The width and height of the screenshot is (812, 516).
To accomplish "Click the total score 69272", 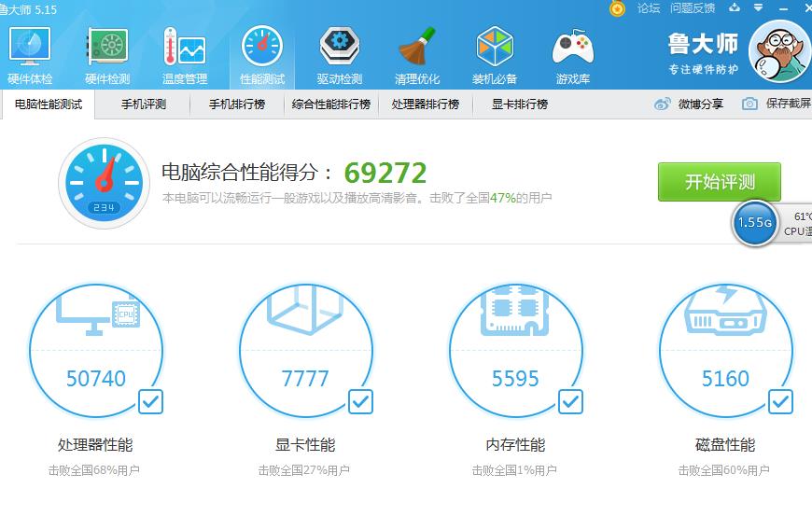I will pyautogui.click(x=385, y=173).
